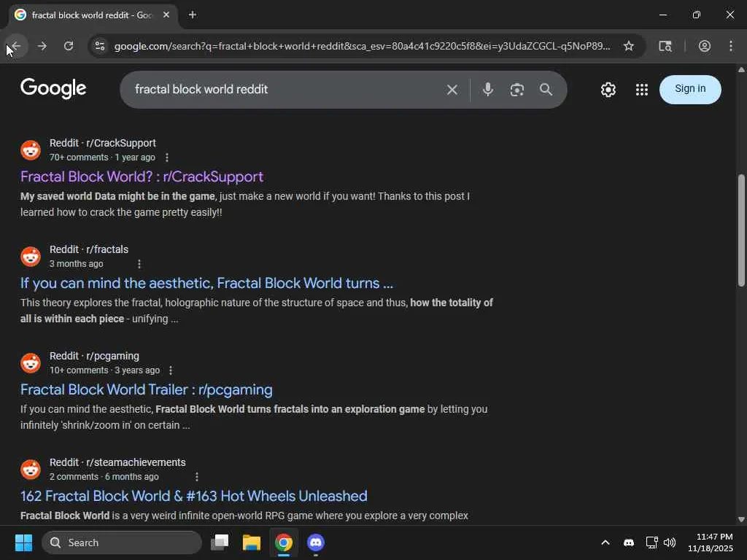This screenshot has width=747, height=560.
Task: Open the volume tray icon
Action: point(670,542)
